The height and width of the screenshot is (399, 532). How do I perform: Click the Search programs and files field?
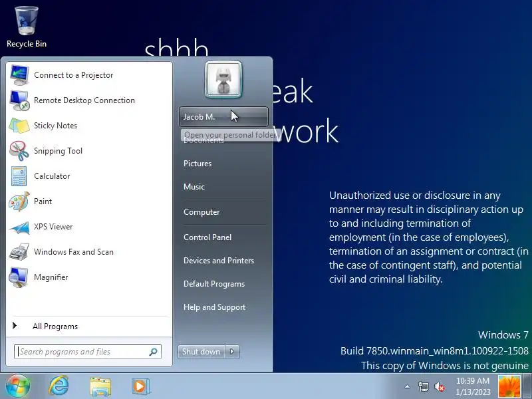click(x=88, y=352)
